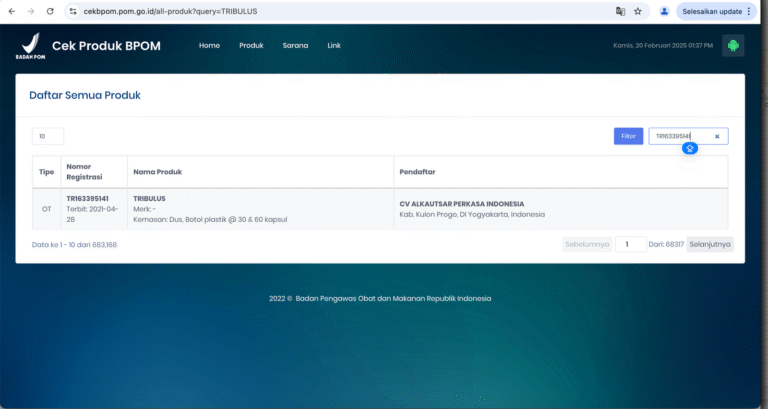Go back to previous page
Screen dimensions: 768x409
click(11, 11)
